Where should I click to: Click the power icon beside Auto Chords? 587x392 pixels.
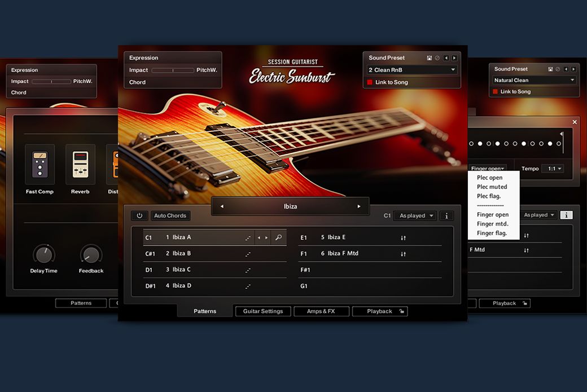click(139, 215)
